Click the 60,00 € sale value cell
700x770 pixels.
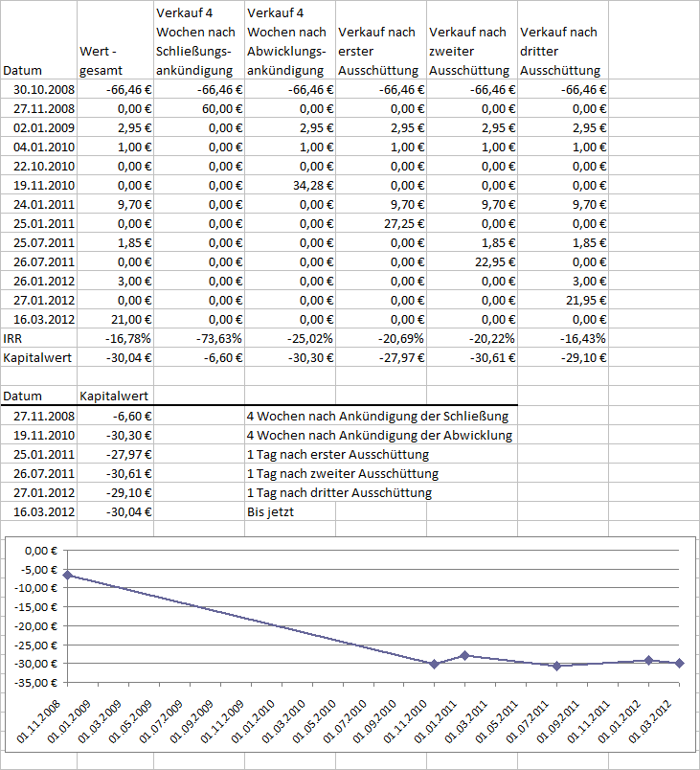click(199, 108)
